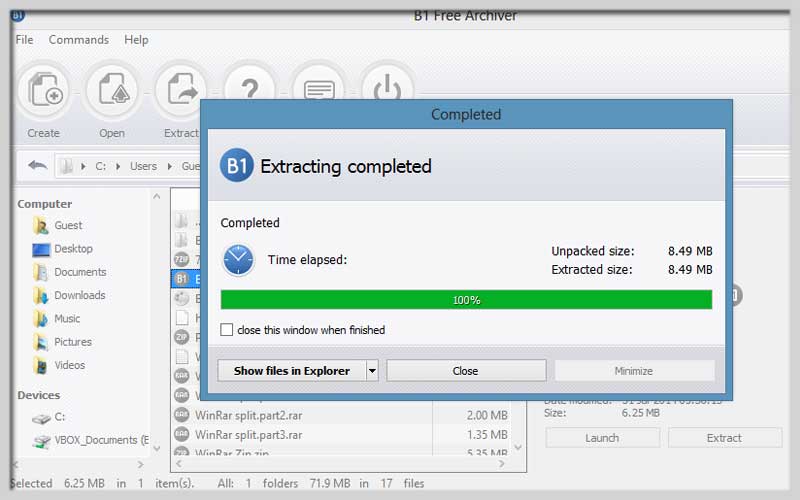Click the Open archive toolbar icon

113,90
